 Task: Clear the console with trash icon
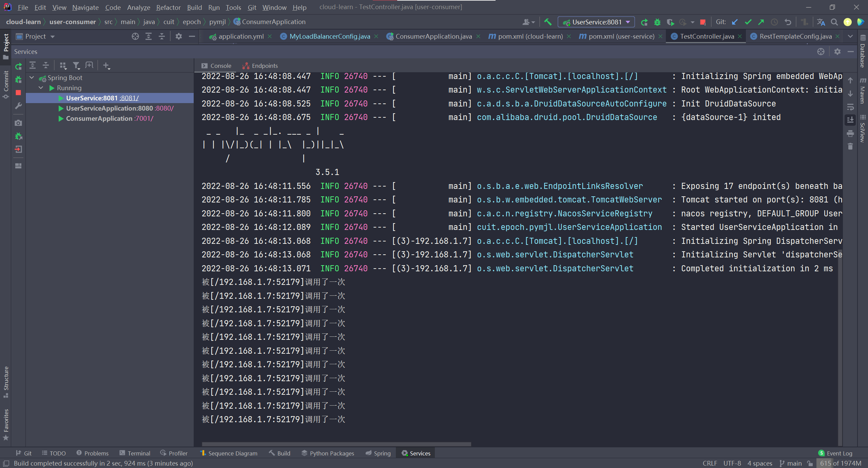pyautogui.click(x=850, y=147)
